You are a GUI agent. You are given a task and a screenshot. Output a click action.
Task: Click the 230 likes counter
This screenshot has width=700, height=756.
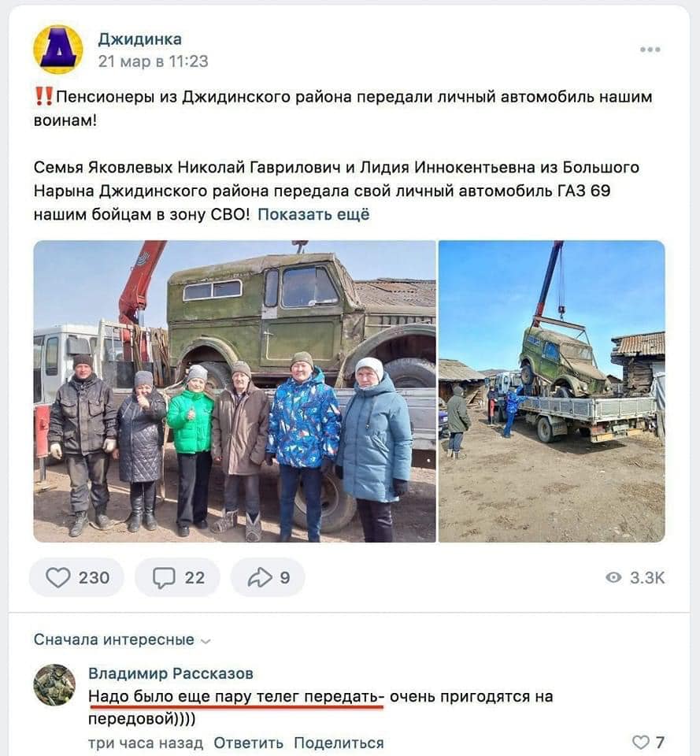pyautogui.click(x=94, y=577)
